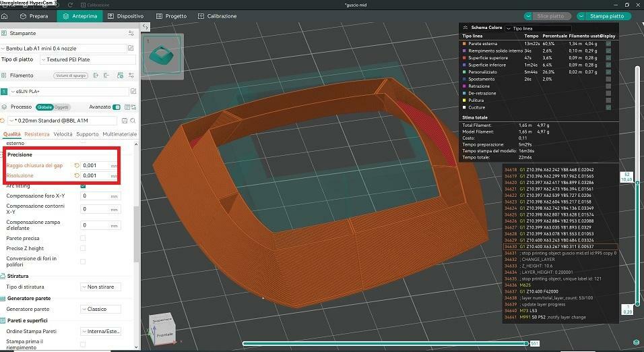This screenshot has width=644, height=352.
Task: Remove a filament with the minus icon
Action: click(x=107, y=76)
